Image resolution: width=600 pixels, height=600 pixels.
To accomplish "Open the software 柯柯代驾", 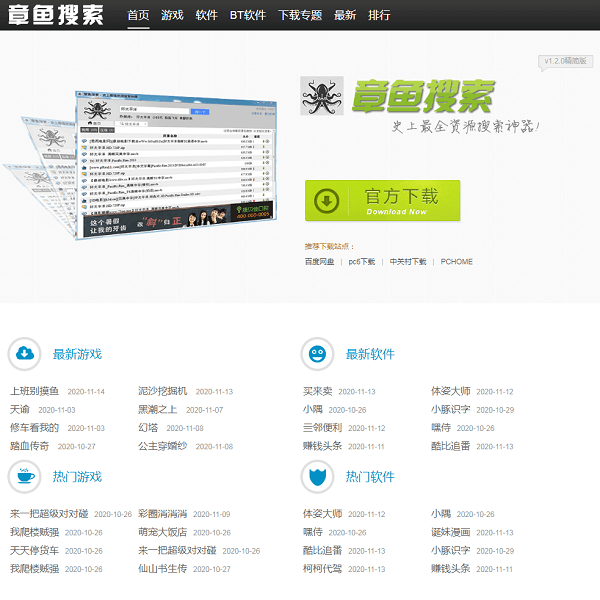I will (323, 569).
